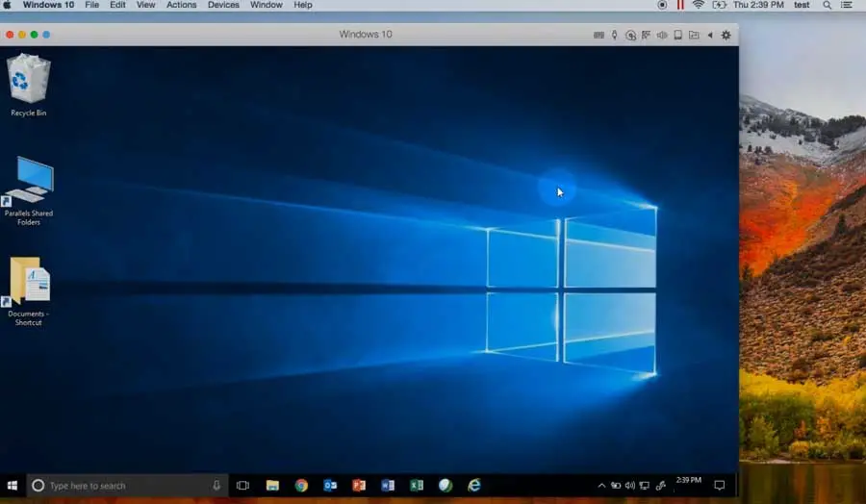Open the Apple menu
The height and width of the screenshot is (504, 866).
click(8, 5)
